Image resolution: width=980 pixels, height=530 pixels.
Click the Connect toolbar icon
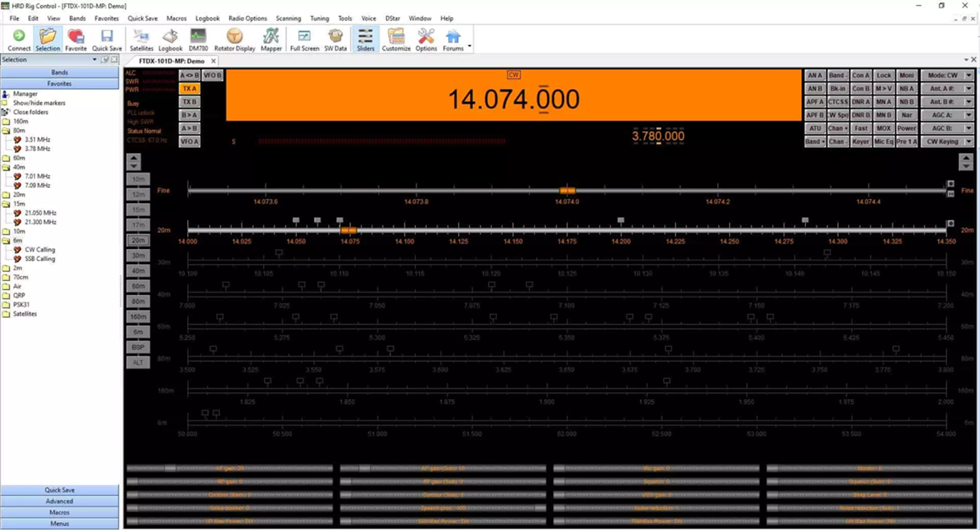(x=19, y=39)
